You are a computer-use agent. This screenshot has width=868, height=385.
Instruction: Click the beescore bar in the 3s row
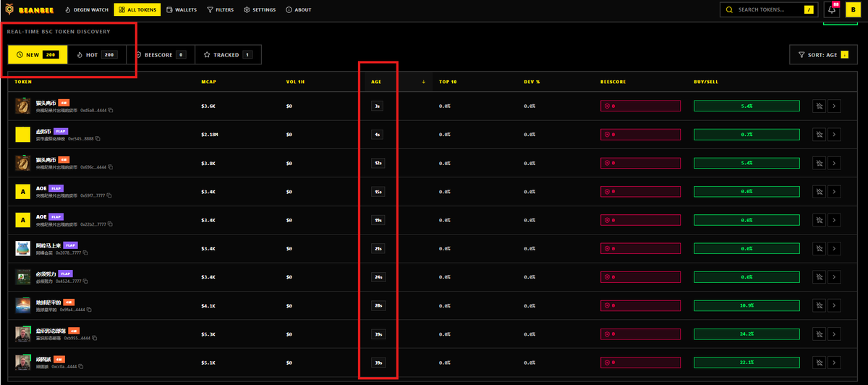(640, 106)
